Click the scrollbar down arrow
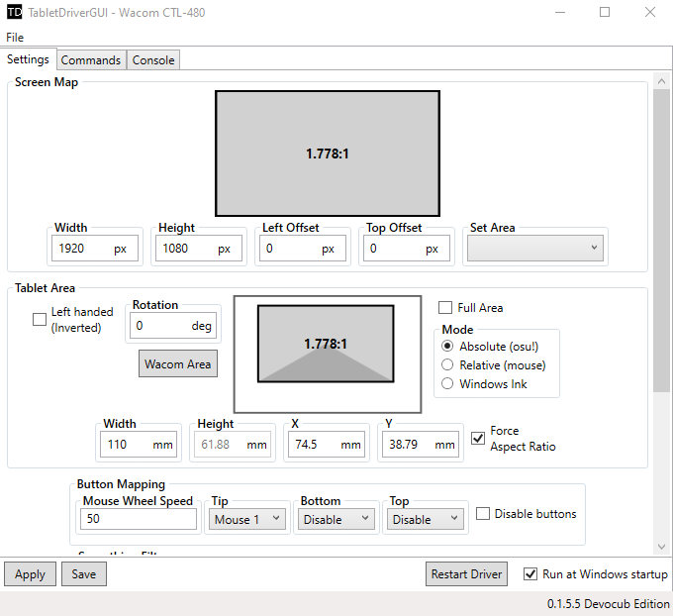This screenshot has width=673, height=616. pos(661,547)
